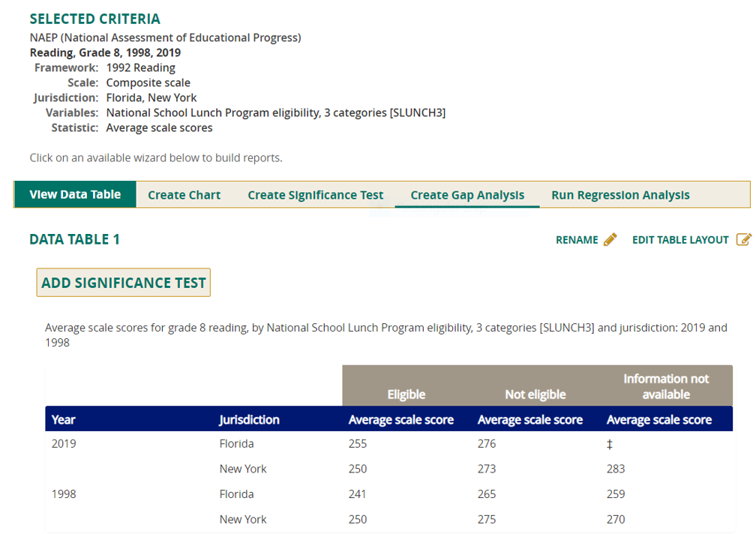Screen dimensions: 756x534
Task: Click the pencil icon beside RENAME
Action: click(610, 239)
